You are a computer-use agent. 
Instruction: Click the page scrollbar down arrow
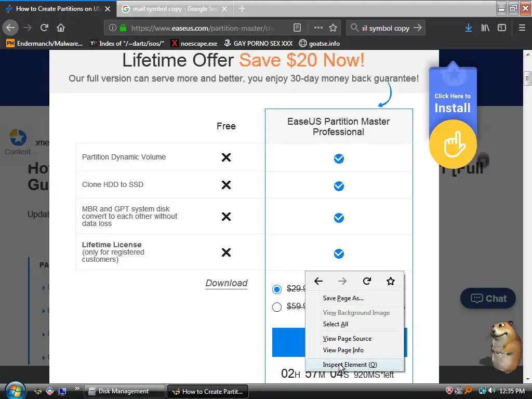click(528, 379)
